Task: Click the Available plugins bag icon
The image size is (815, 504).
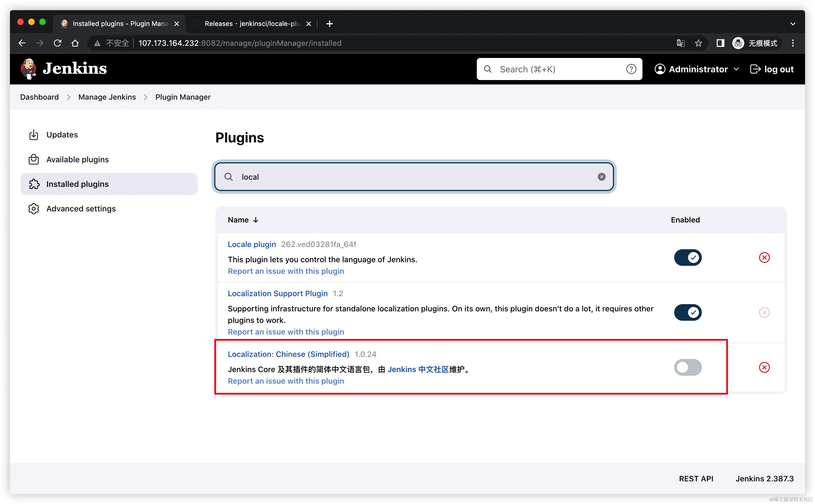Action: click(34, 159)
